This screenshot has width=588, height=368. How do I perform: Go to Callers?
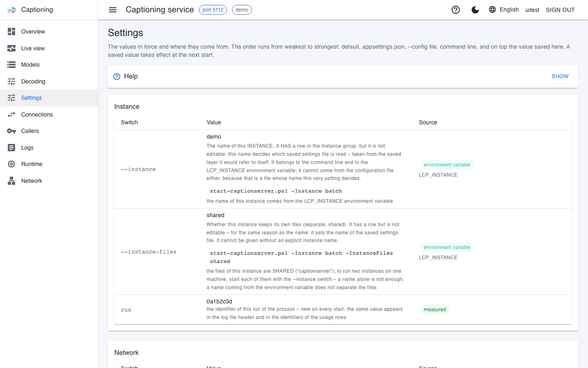pyautogui.click(x=49, y=131)
